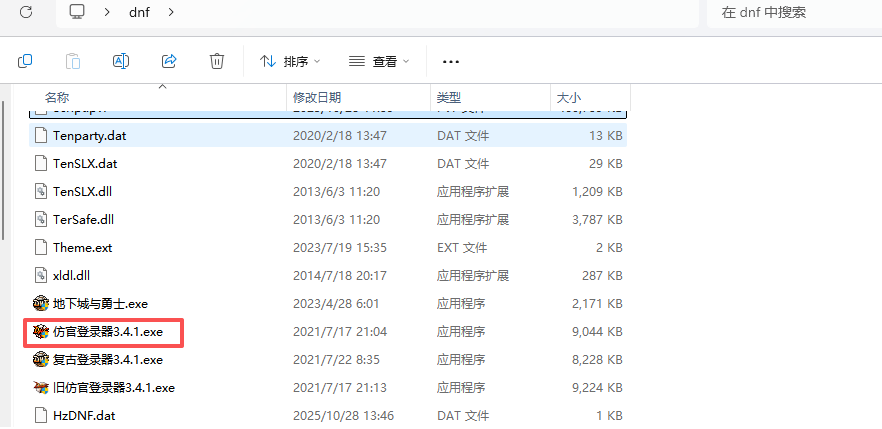Expand the chevron after dnf in breadcrumb
The image size is (882, 429).
[x=172, y=12]
